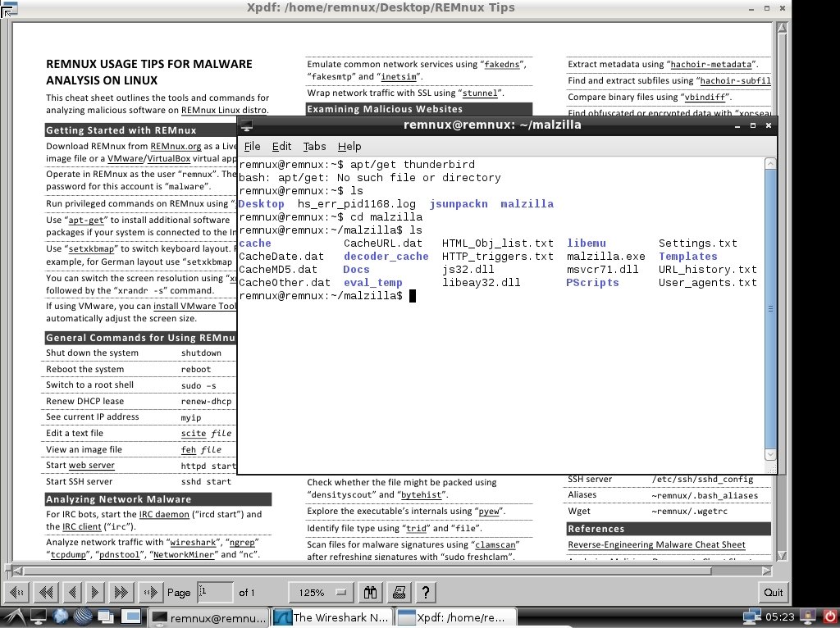
Task: Click 'hs_err_pid1168.log' in terminal output
Action: pyautogui.click(x=356, y=204)
